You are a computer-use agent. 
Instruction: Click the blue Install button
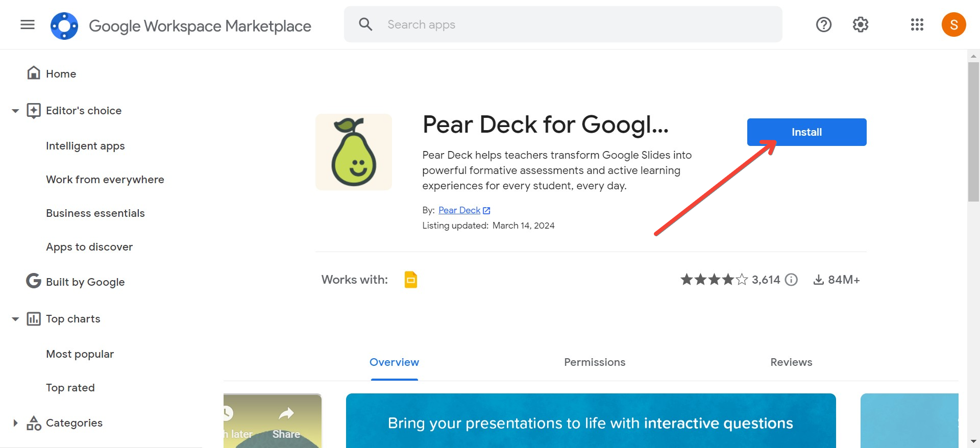[807, 132]
